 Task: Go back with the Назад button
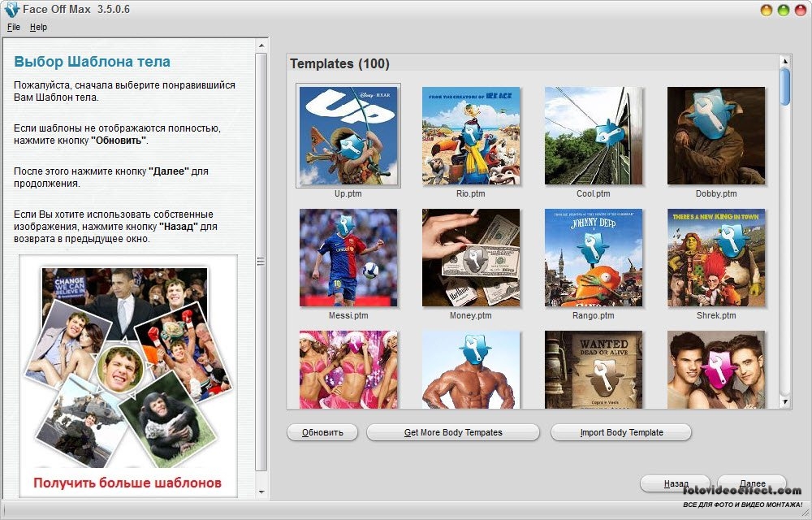pos(676,483)
